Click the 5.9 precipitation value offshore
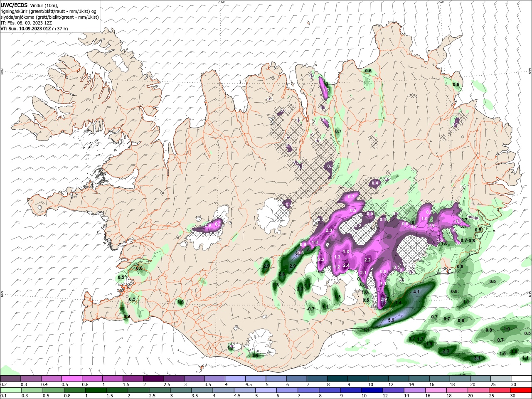Image resolution: width=532 pixels, height=399 pixels. 391,320
